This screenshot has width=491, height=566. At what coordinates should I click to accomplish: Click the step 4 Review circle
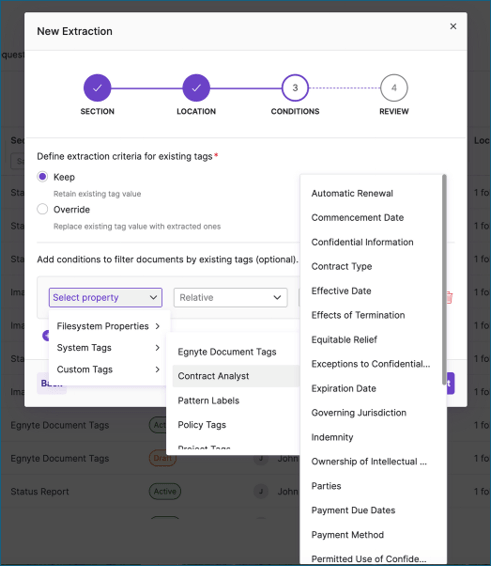[x=394, y=88]
